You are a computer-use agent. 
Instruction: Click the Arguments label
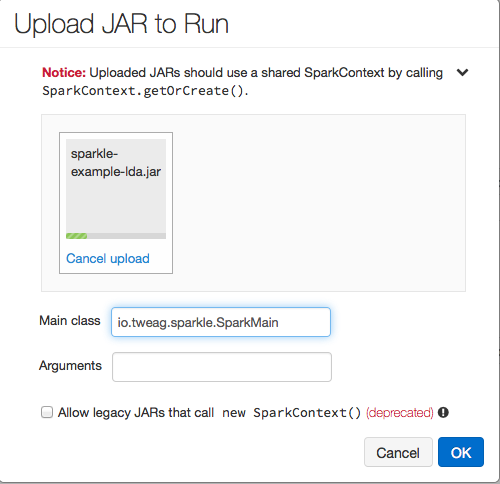click(70, 366)
